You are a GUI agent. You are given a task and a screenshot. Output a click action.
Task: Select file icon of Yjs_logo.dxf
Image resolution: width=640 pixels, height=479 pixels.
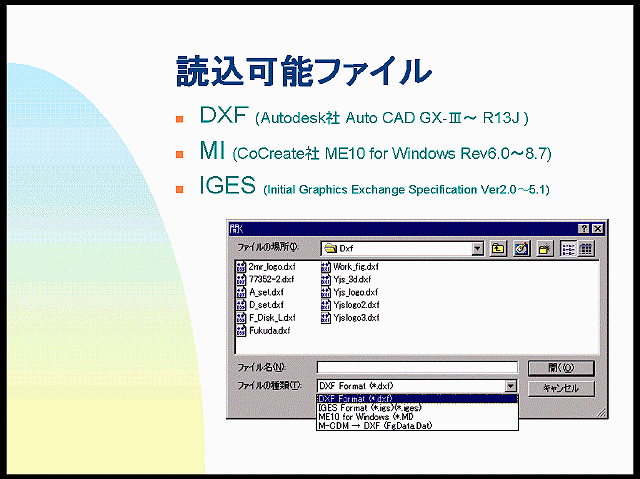[x=326, y=292]
